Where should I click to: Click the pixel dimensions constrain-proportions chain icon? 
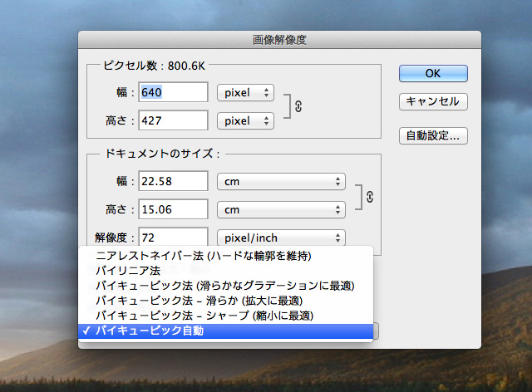(299, 106)
